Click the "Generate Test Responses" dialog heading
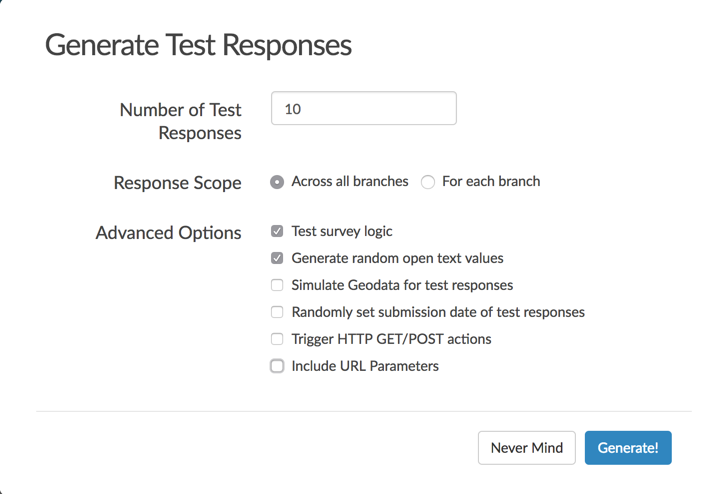This screenshot has width=726, height=494. pos(198,45)
